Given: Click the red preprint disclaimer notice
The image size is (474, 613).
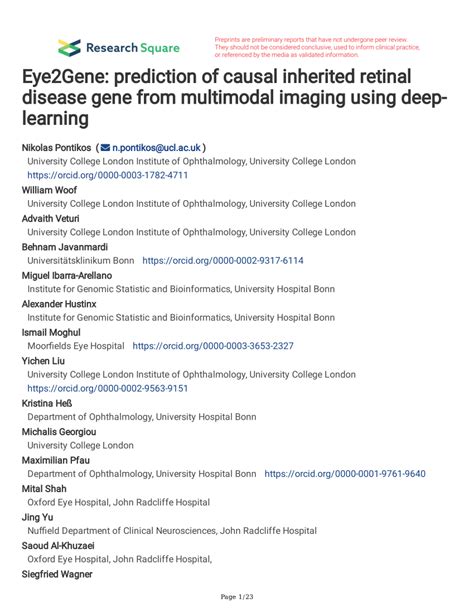Looking at the screenshot, I should pyautogui.click(x=317, y=47).
